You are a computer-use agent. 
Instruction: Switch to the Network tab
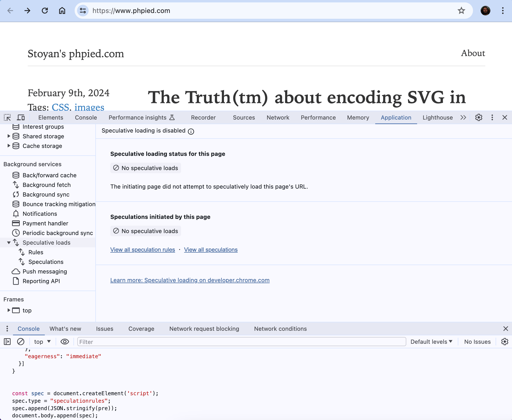[x=278, y=118]
